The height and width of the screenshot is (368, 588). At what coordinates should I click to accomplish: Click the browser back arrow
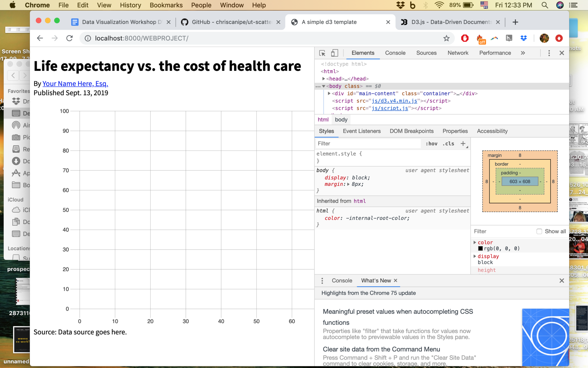(40, 38)
